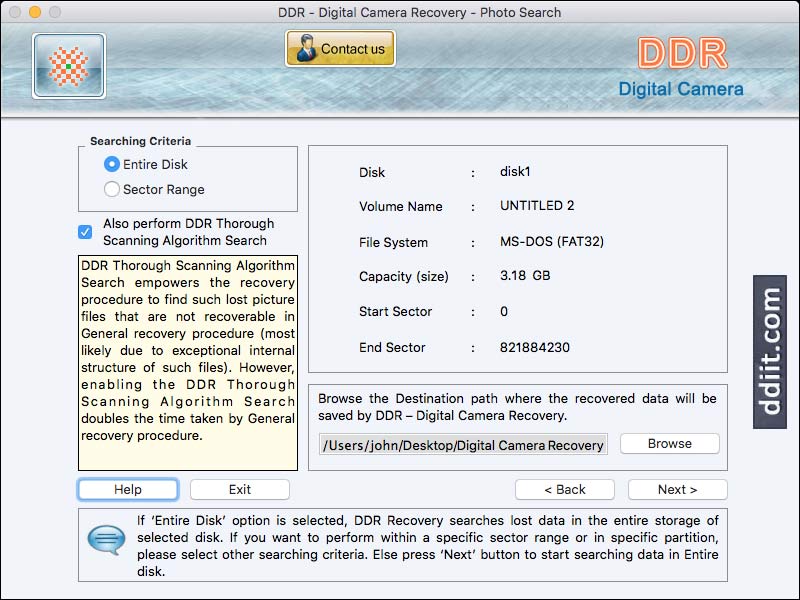800x600 pixels.
Task: Select the Entire Disk radio button
Action: click(x=112, y=163)
